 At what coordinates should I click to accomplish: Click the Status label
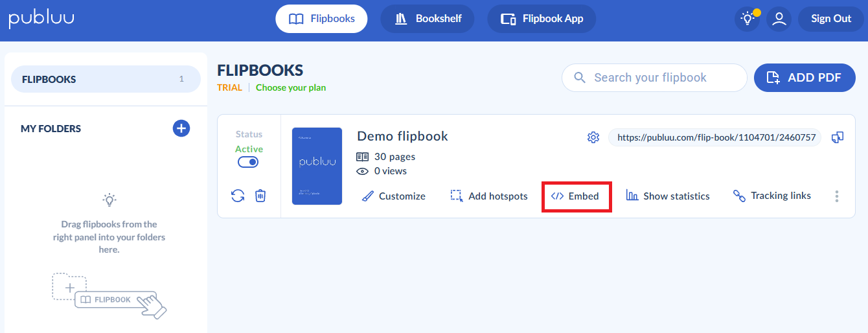(249, 134)
